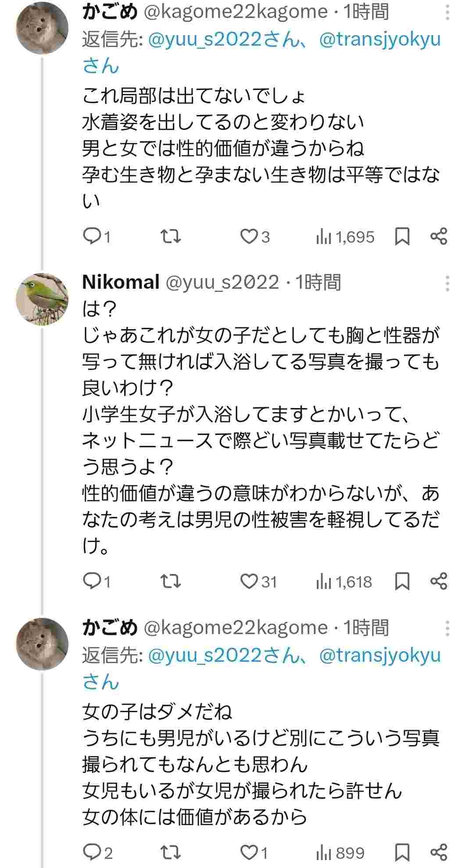The image size is (473, 868).
Task: Like the first かごめ tweet with 3 likes
Action: [249, 237]
